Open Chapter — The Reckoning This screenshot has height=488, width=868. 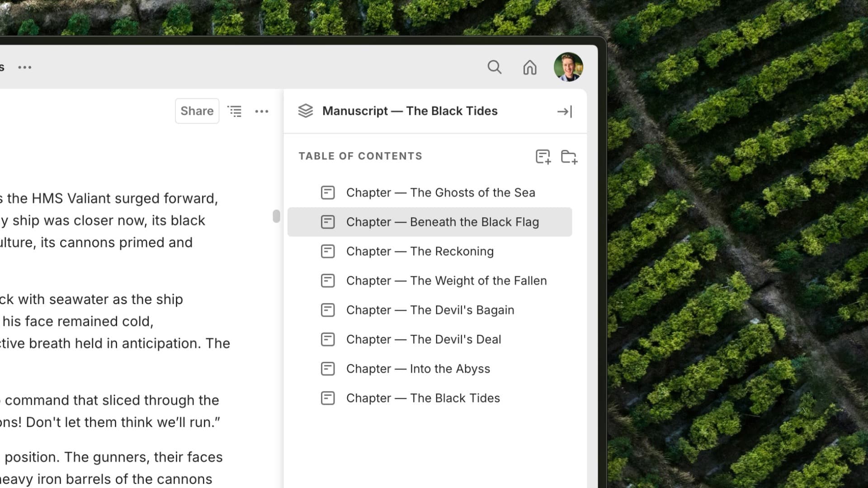coord(420,251)
